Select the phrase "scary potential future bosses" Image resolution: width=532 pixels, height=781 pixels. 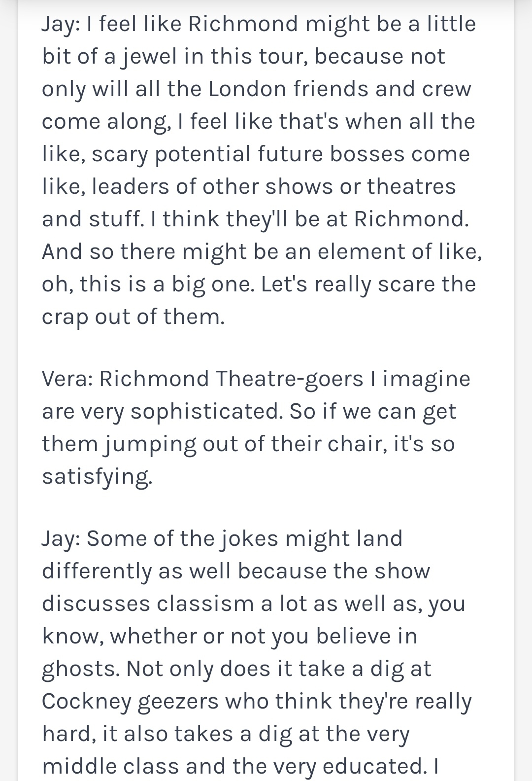(281, 155)
